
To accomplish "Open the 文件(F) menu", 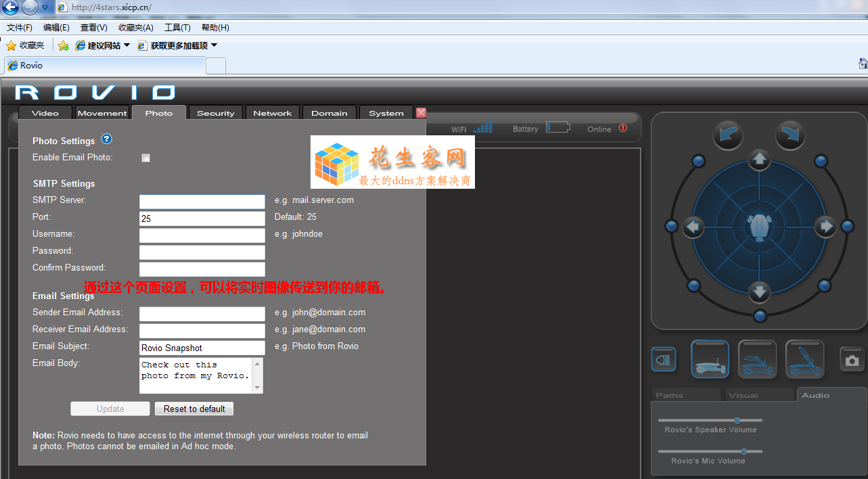I will click(20, 28).
